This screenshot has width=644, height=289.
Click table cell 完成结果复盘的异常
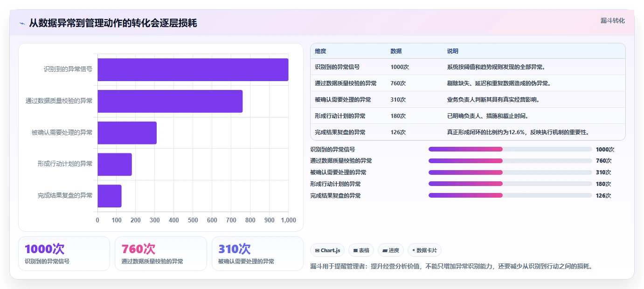tap(340, 132)
